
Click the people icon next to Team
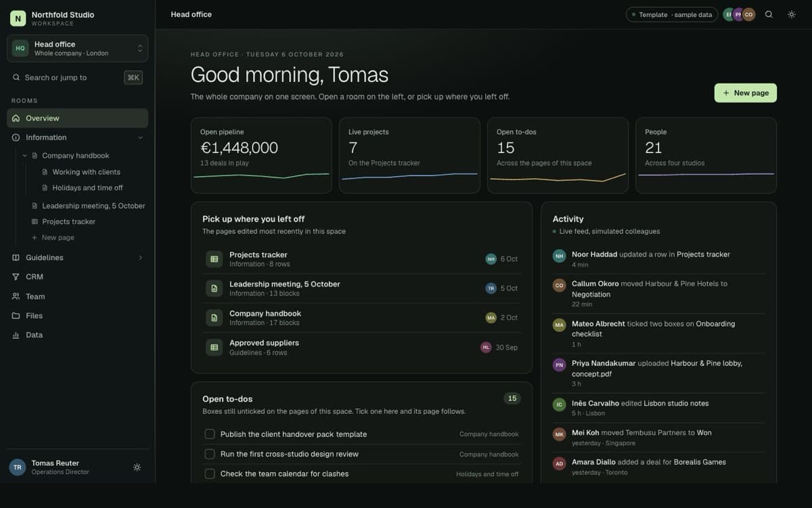[16, 296]
